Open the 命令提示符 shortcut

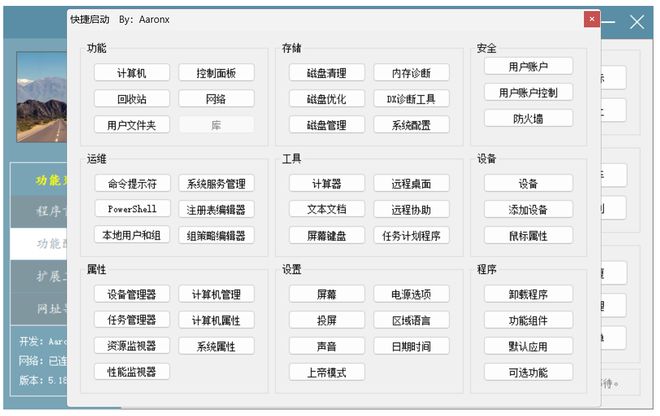coord(132,184)
